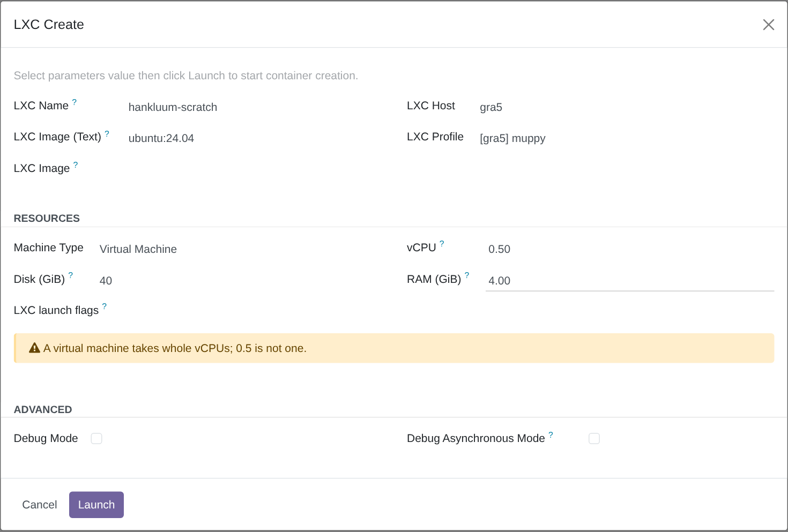Viewport: 788px width, 532px height.
Task: Click the help icon next to LXC Name
Action: click(x=75, y=102)
